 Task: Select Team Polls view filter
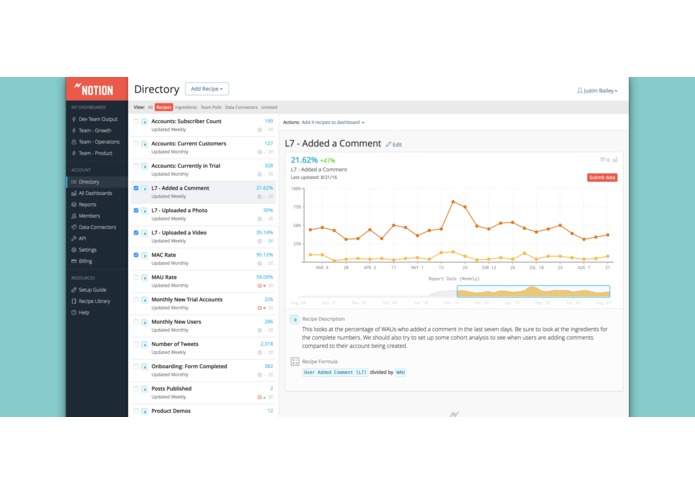[x=211, y=107]
